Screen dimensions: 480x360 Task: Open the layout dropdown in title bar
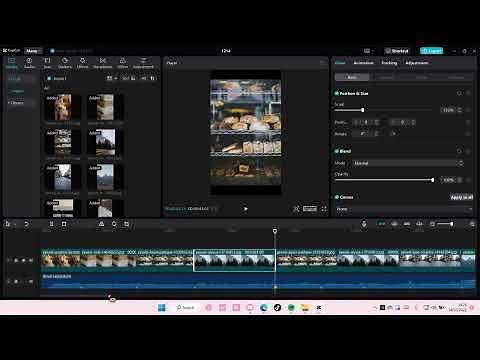(368, 51)
